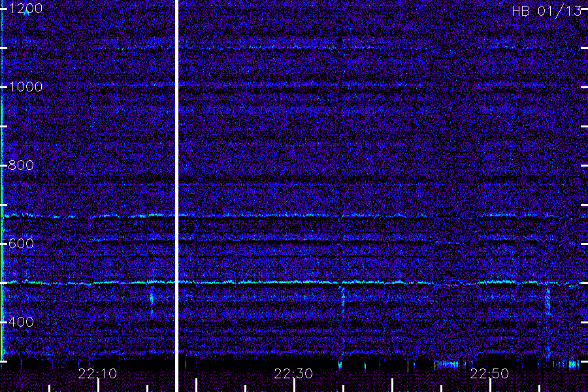Click the 1200 frequency axis label

pyautogui.click(x=25, y=8)
